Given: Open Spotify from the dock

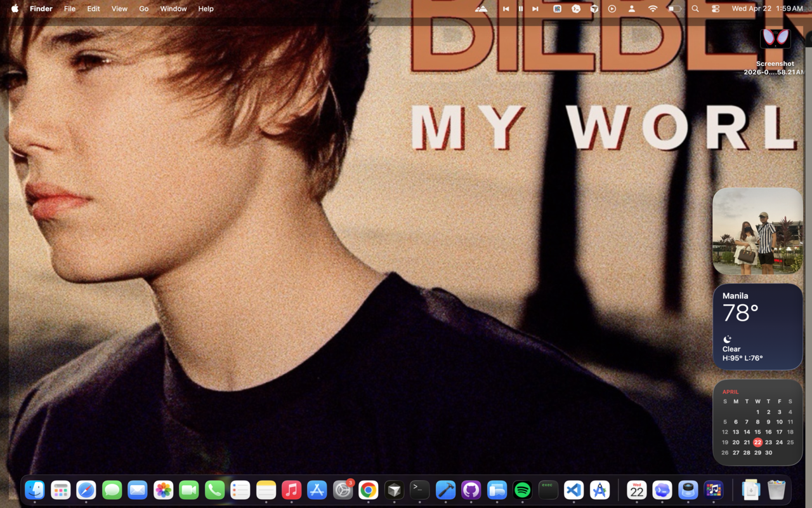Looking at the screenshot, I should coord(522,490).
